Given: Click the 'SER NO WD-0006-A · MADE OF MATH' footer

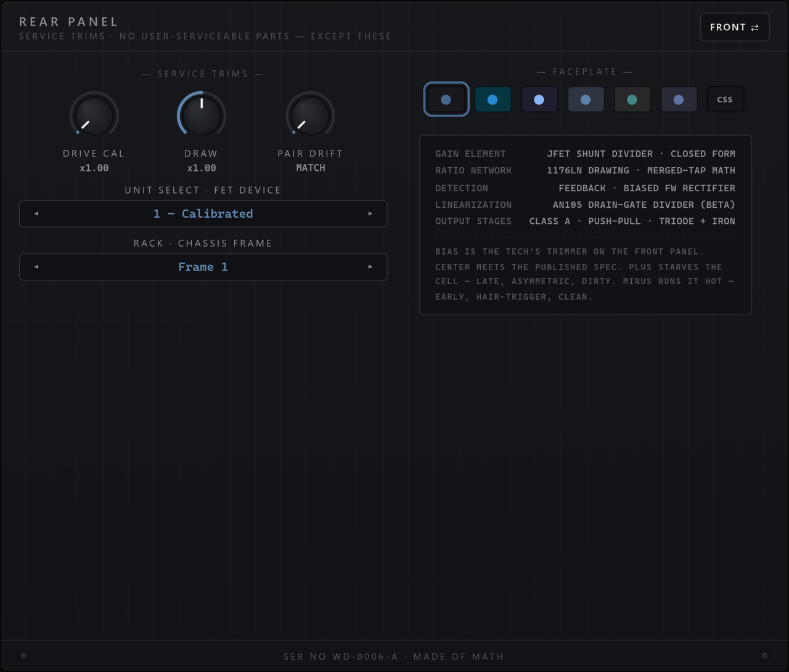Looking at the screenshot, I should tap(394, 657).
